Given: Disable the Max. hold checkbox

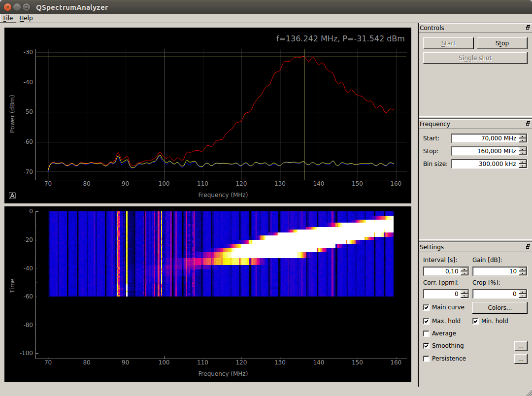Looking at the screenshot, I should (x=427, y=321).
